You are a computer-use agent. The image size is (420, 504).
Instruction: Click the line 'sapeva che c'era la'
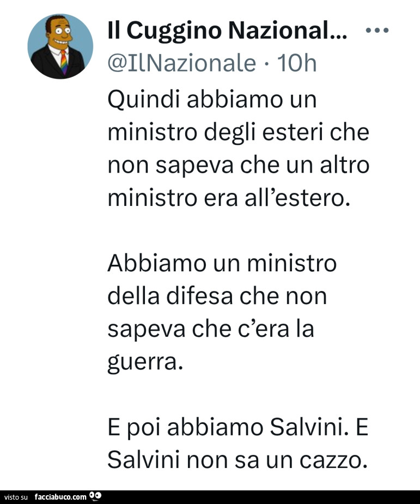point(211,329)
